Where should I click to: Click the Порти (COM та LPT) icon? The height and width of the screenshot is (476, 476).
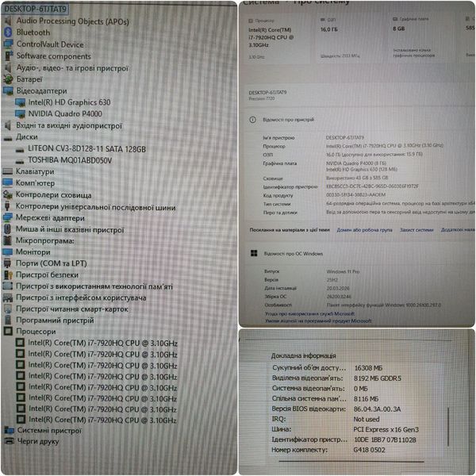tap(7, 263)
